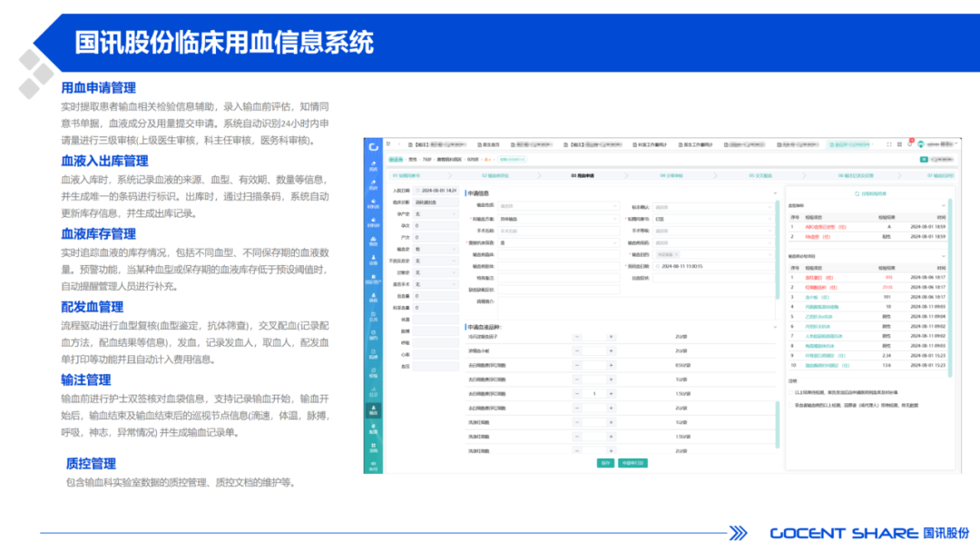Image resolution: width=980 pixels, height=552 pixels.
Task: Open the 输血史 dropdown in the left panel
Action: click(x=435, y=249)
